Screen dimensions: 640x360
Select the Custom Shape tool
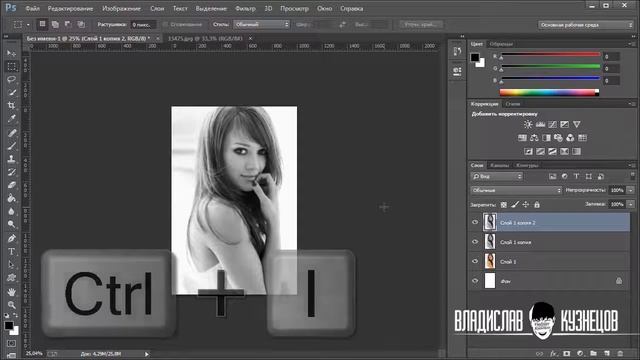[11, 278]
